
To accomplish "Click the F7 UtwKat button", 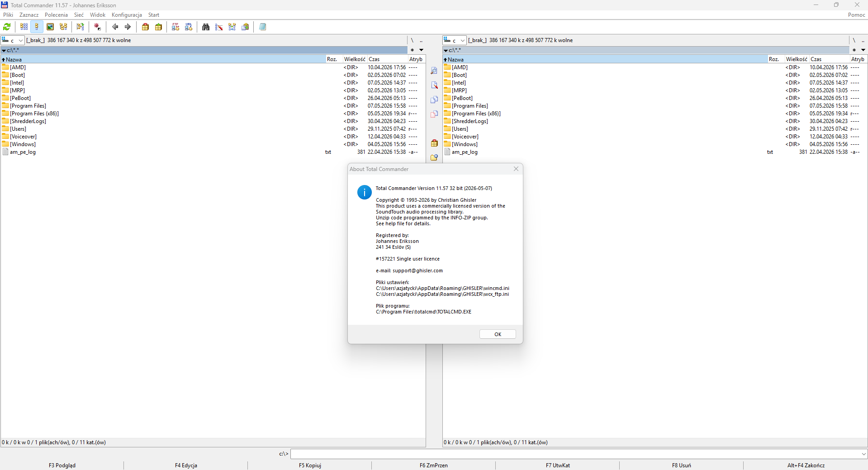I will click(x=558, y=465).
